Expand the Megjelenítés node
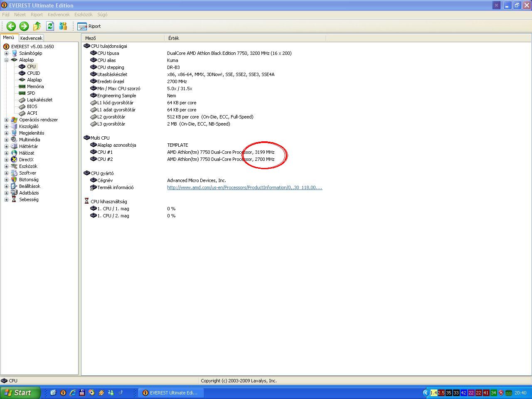 tap(6, 133)
